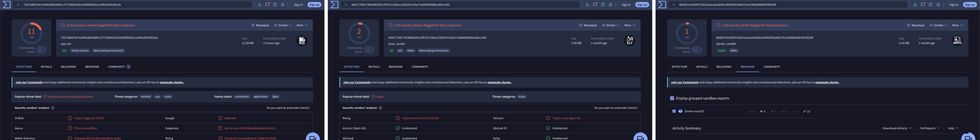Click Sign in link in app.msi window

click(298, 5)
